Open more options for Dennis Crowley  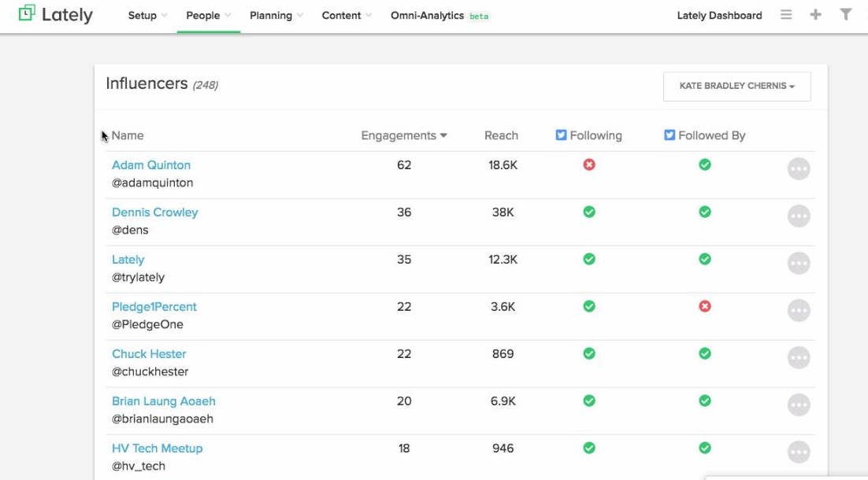click(799, 216)
